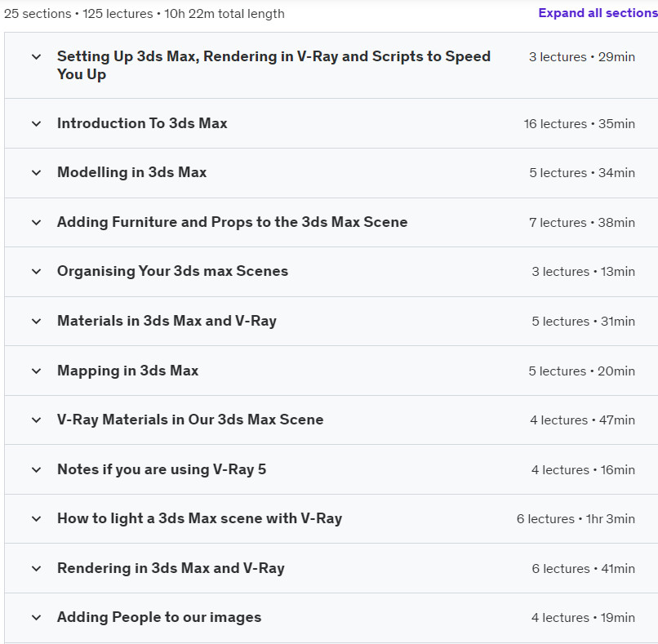This screenshot has width=658, height=644.
Task: Expand the Adding Furniture and Props chevron
Action: (x=37, y=222)
